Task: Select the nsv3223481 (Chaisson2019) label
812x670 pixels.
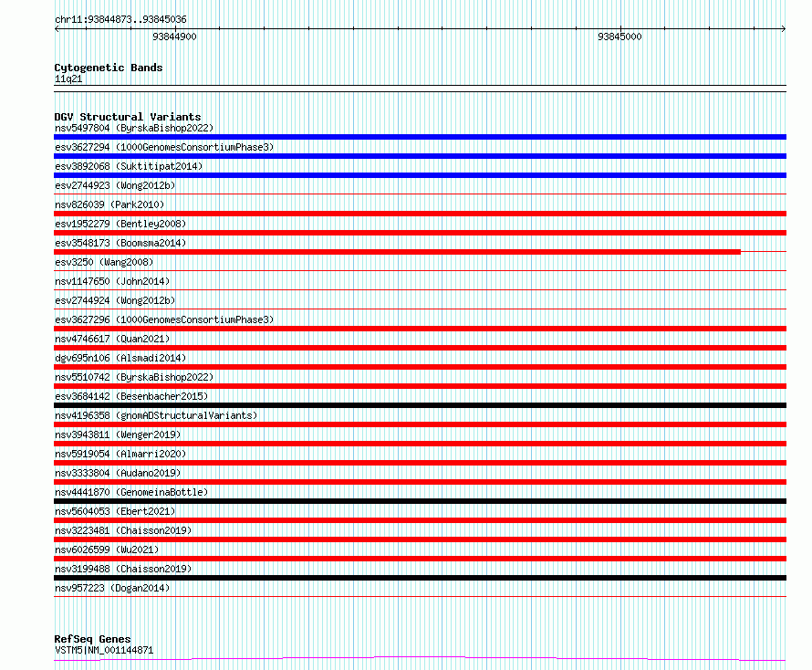Action: 123,530
